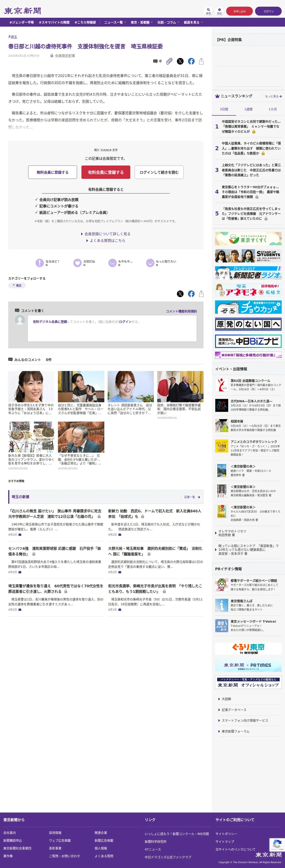Image resolution: width=285 pixels, height=868 pixels.
Task: Click the お申し込み button
Action: (x=239, y=11)
